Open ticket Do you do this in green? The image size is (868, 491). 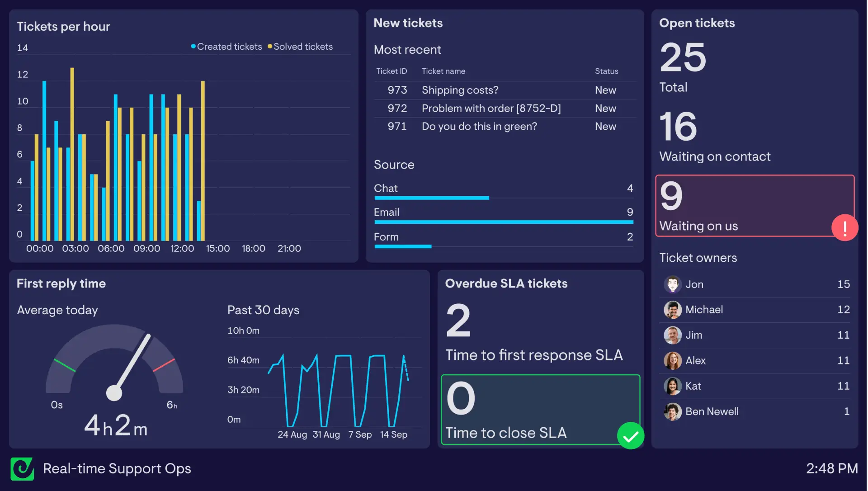tap(479, 127)
